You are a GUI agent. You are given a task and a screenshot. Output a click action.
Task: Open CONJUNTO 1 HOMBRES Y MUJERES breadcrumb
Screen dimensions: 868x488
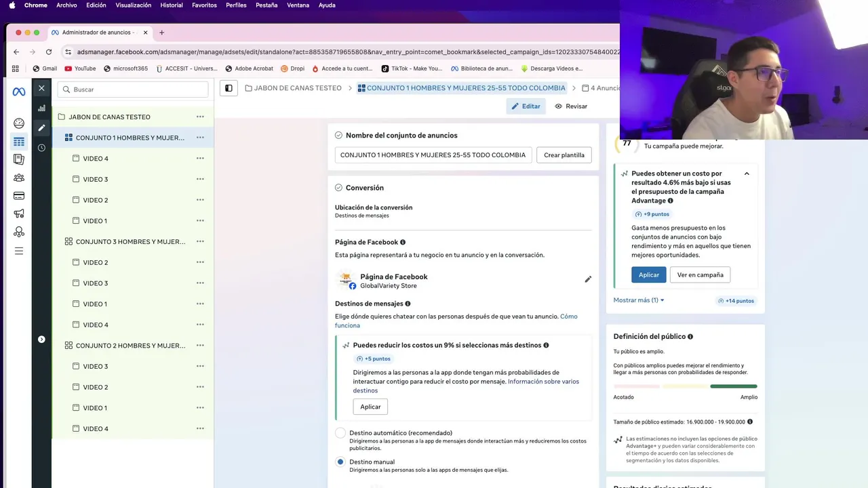(461, 88)
